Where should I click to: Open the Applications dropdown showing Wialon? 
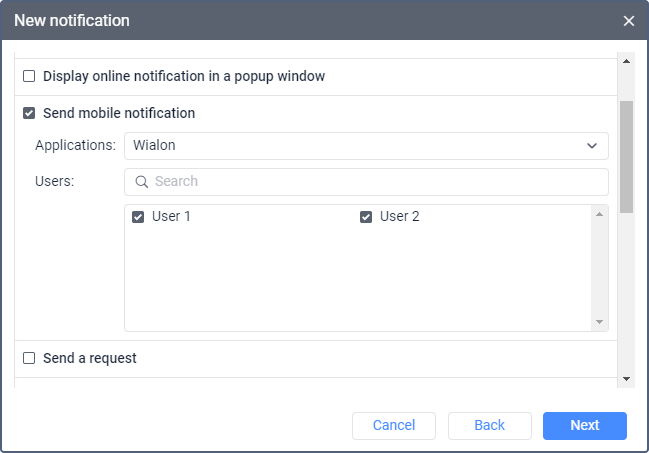(366, 146)
